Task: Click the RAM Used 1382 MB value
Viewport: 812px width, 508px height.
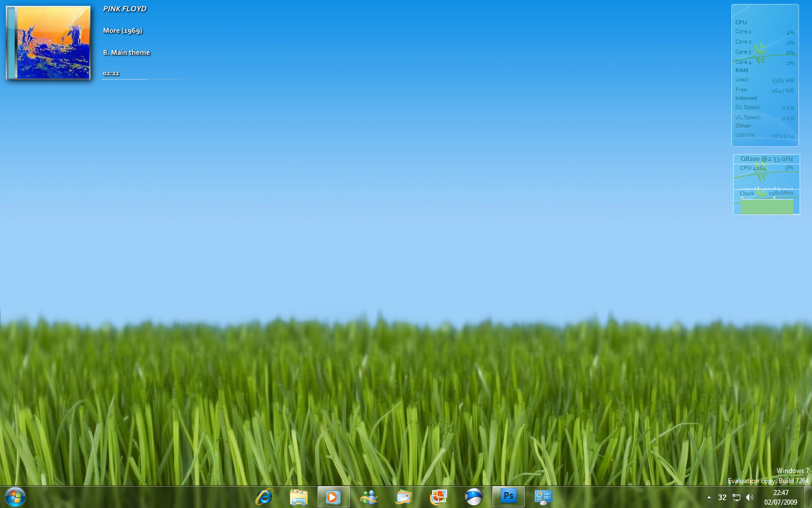Action: coord(783,81)
